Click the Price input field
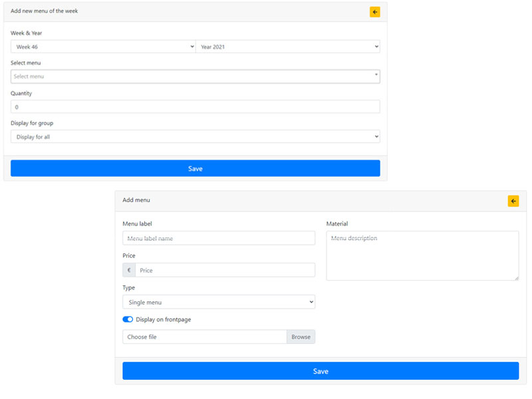532x399 pixels. 226,269
